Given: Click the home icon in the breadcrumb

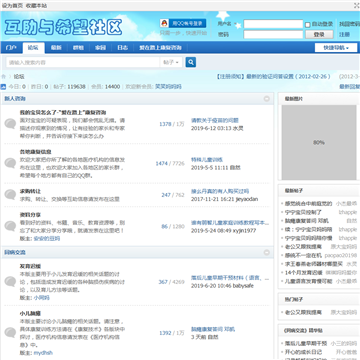Looking at the screenshot, I should [4, 76].
